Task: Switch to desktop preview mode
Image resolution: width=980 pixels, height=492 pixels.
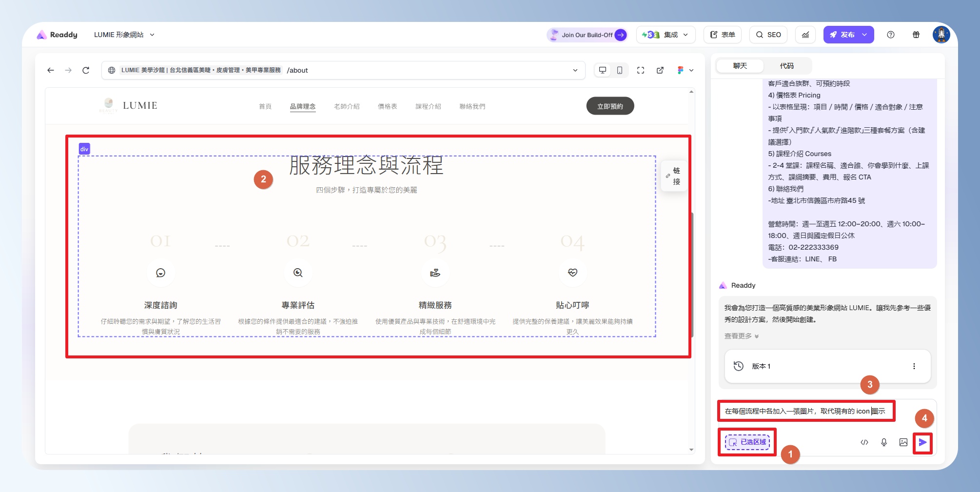Action: [x=603, y=70]
